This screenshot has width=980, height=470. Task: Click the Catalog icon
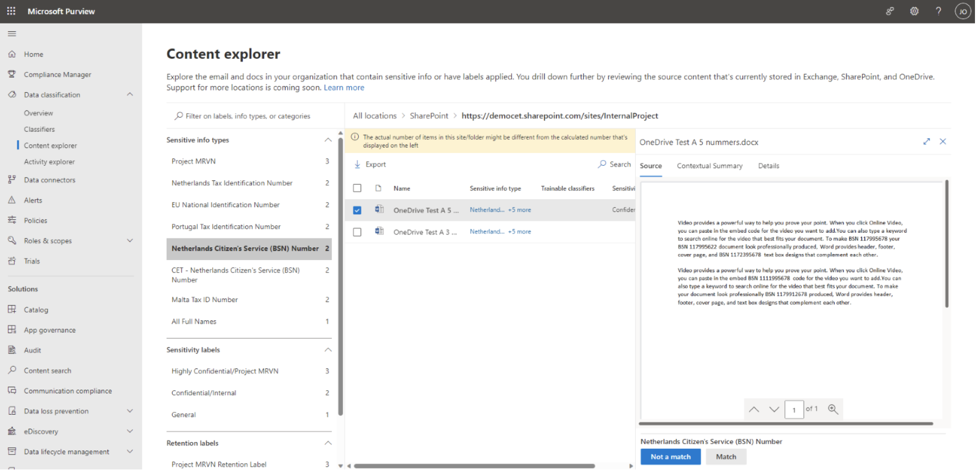pos(12,309)
